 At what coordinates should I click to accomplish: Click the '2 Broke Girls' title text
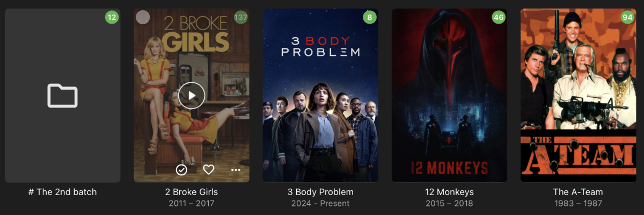[192, 192]
